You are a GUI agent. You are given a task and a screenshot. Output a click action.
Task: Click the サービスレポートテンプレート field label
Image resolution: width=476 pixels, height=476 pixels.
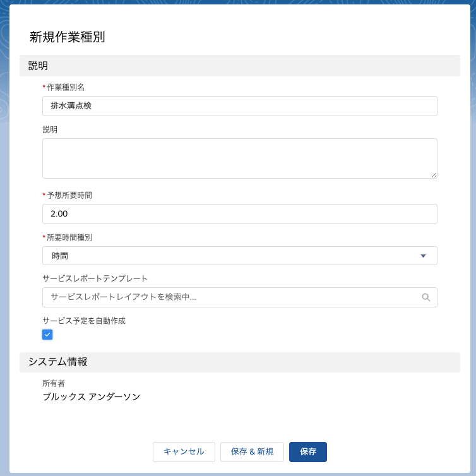click(x=95, y=278)
